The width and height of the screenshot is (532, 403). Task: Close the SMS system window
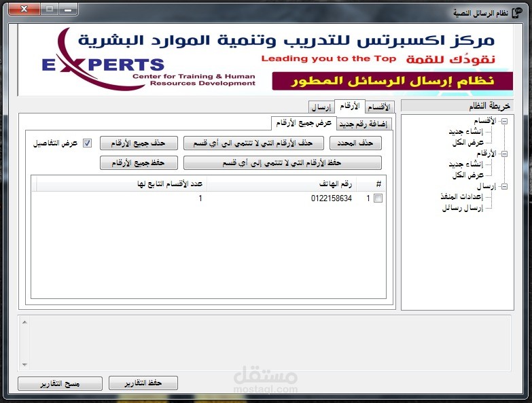click(24, 9)
